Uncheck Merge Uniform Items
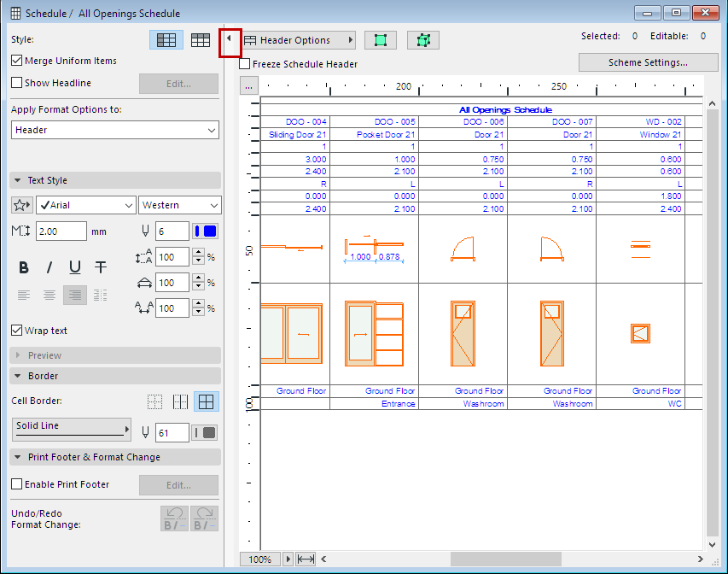 [x=17, y=61]
